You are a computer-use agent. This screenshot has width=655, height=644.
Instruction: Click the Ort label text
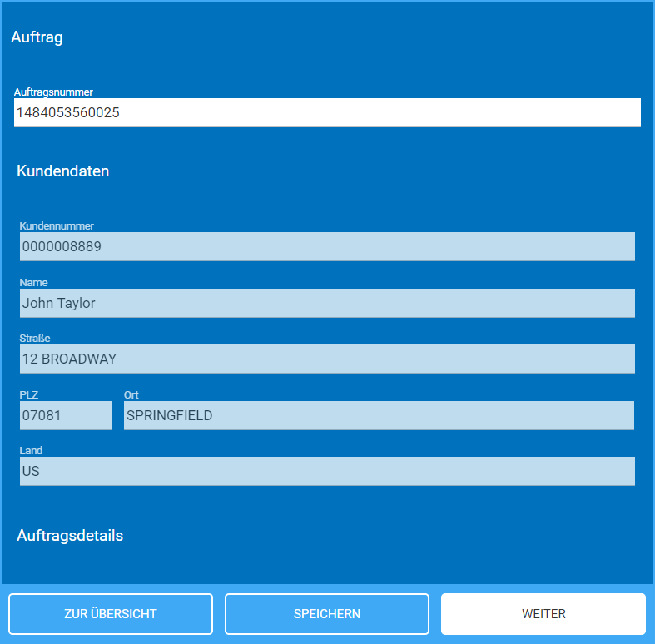[131, 395]
